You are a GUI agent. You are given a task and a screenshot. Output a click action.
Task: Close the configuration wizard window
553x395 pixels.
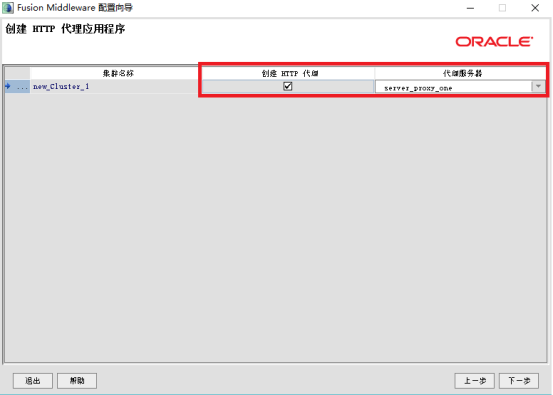click(x=535, y=8)
